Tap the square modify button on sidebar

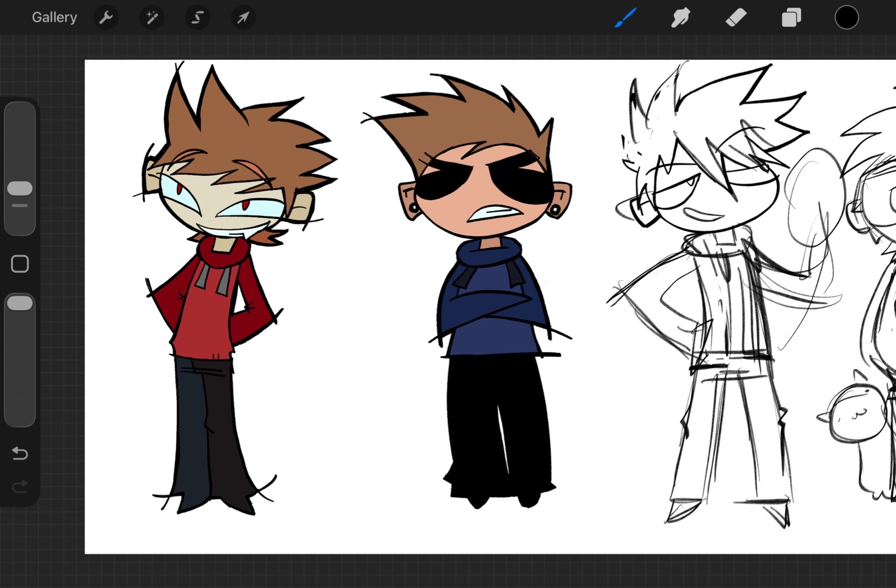pyautogui.click(x=20, y=264)
